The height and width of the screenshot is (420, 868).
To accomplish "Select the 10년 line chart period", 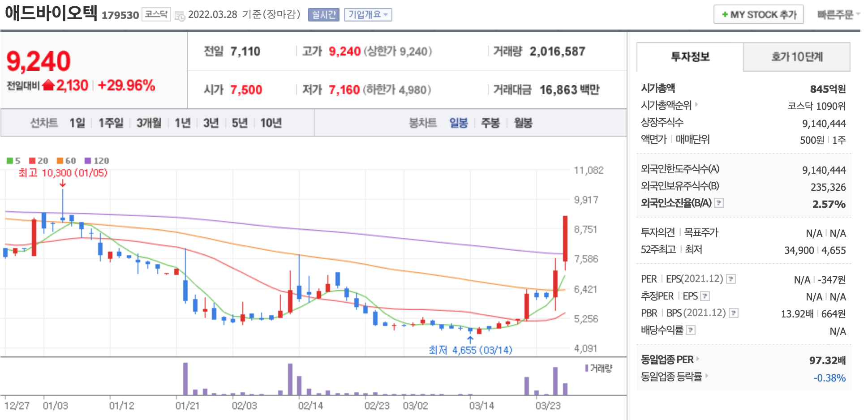I will point(271,123).
